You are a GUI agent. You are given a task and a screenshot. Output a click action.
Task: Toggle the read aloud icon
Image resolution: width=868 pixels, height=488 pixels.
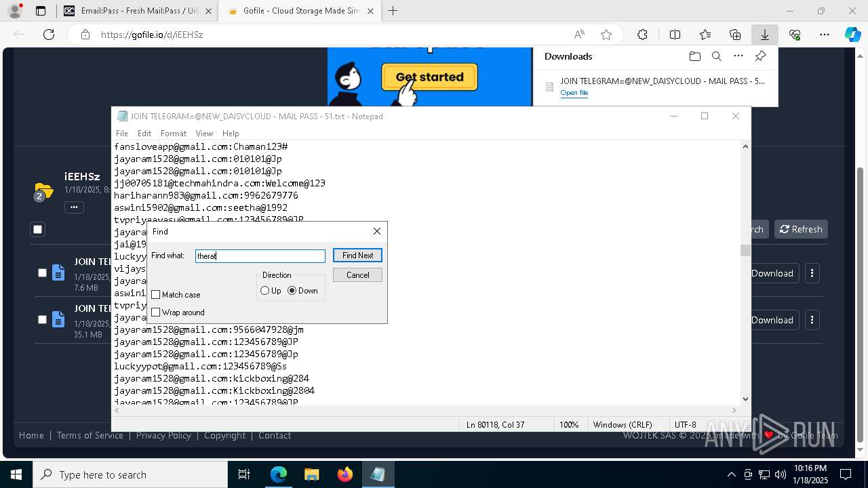tap(579, 35)
